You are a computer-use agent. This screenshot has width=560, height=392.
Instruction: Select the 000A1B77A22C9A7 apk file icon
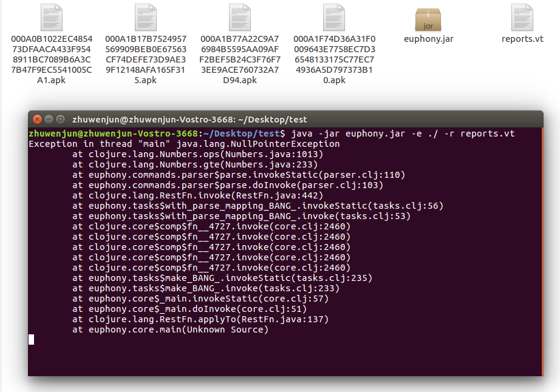click(240, 17)
